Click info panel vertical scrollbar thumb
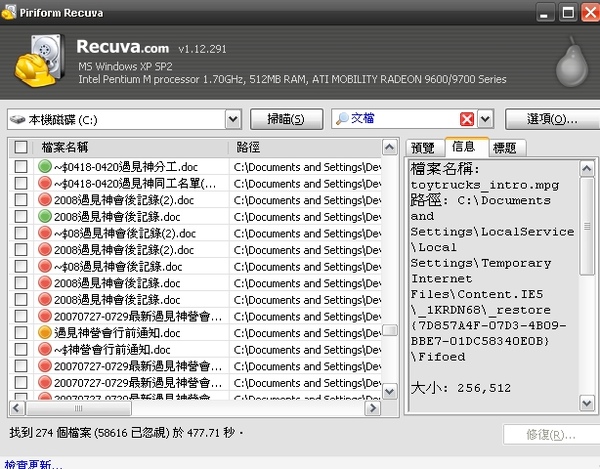This screenshot has height=469, width=600. point(587,226)
